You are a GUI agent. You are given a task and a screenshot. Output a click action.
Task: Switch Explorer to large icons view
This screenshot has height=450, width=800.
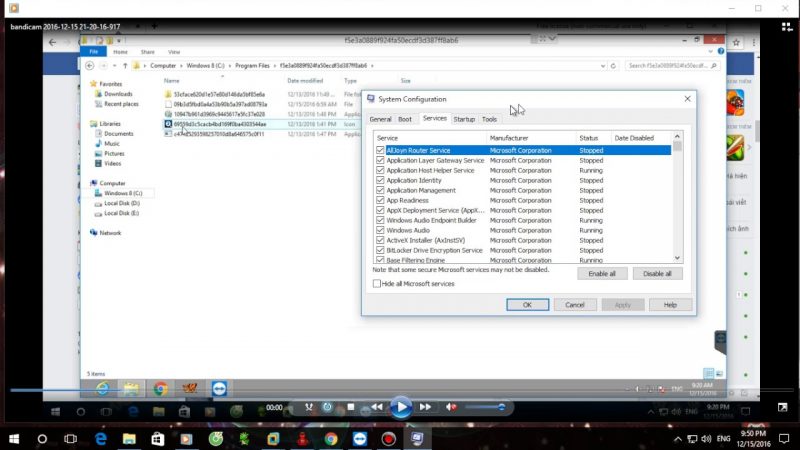(719, 373)
